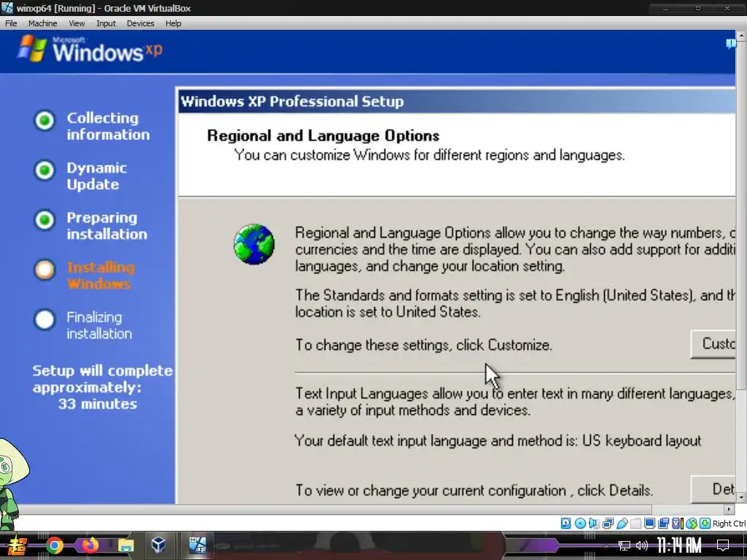The height and width of the screenshot is (560, 747).
Task: Click the host network tray icon
Action: (x=624, y=545)
